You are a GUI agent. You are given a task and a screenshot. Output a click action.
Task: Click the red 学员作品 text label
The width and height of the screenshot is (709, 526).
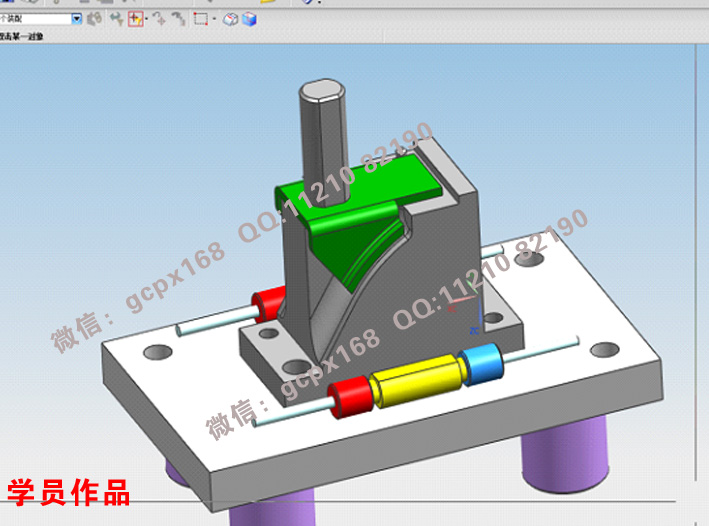tap(68, 492)
